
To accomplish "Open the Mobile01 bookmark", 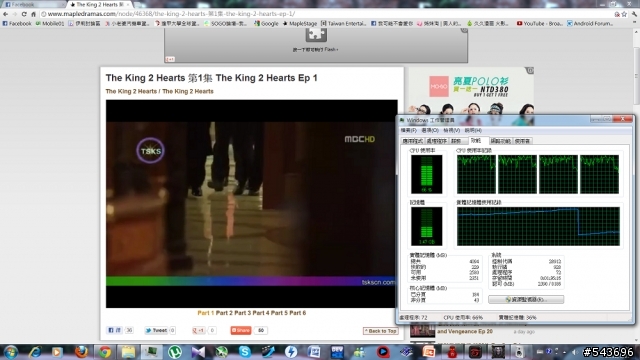I will pyautogui.click(x=50, y=24).
